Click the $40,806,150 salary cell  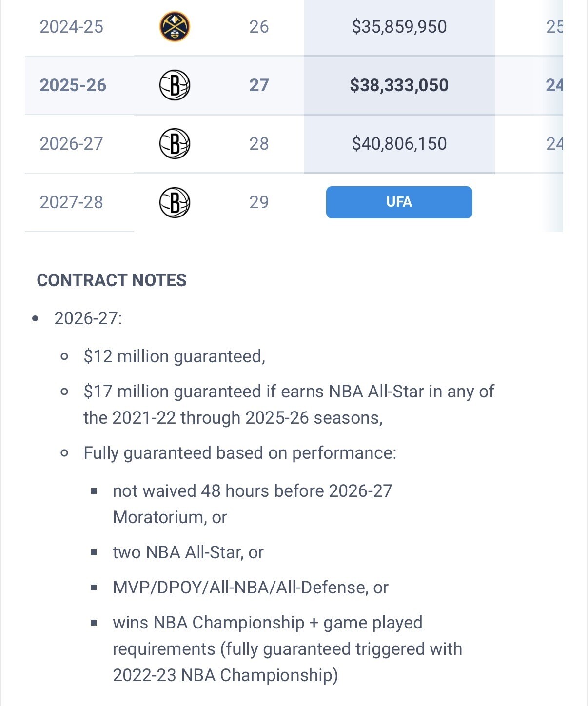pos(399,144)
